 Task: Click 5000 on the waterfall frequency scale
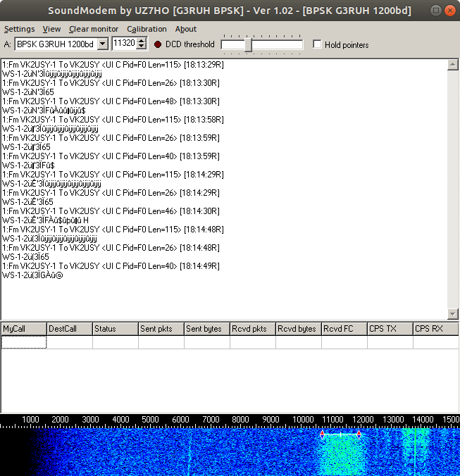[x=150, y=420]
